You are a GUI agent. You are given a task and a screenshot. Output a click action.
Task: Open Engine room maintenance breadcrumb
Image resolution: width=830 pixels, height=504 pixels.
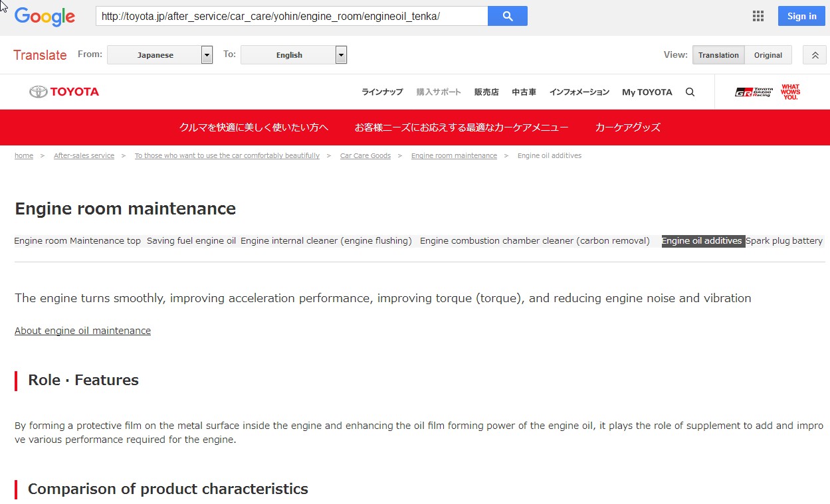coord(454,155)
